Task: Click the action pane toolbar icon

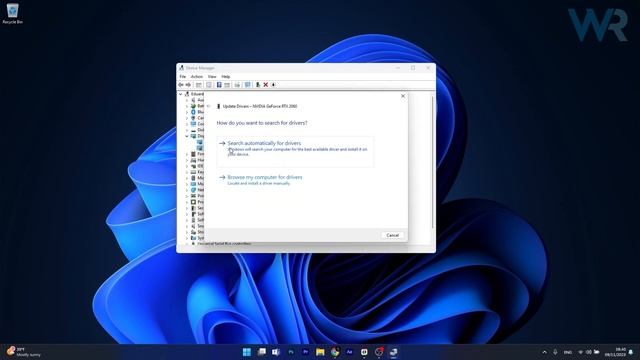Action: click(x=227, y=85)
